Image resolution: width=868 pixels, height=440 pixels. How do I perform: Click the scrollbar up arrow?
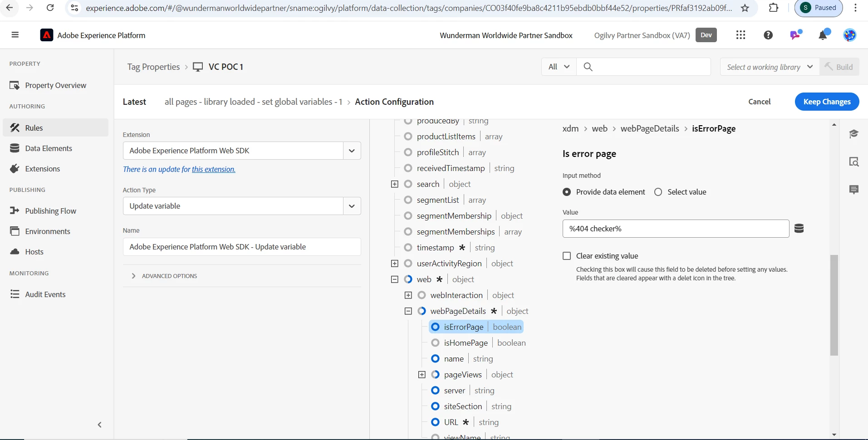[x=834, y=124]
